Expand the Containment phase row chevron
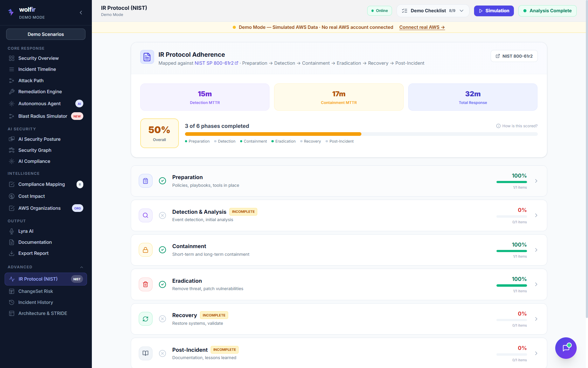Viewport: 588px width, 368px height. click(x=536, y=250)
